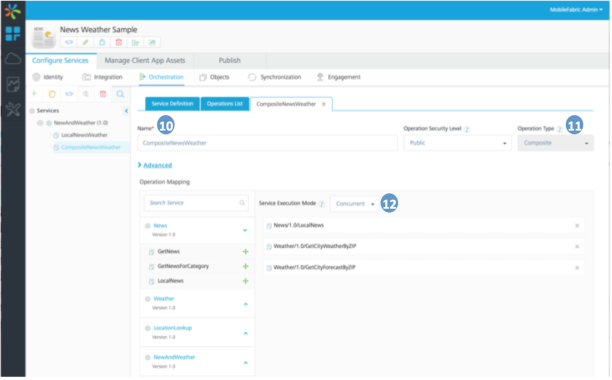The height and width of the screenshot is (380, 612).
Task: Add GetNewsForCategory operation with plus icon
Action: tap(246, 267)
